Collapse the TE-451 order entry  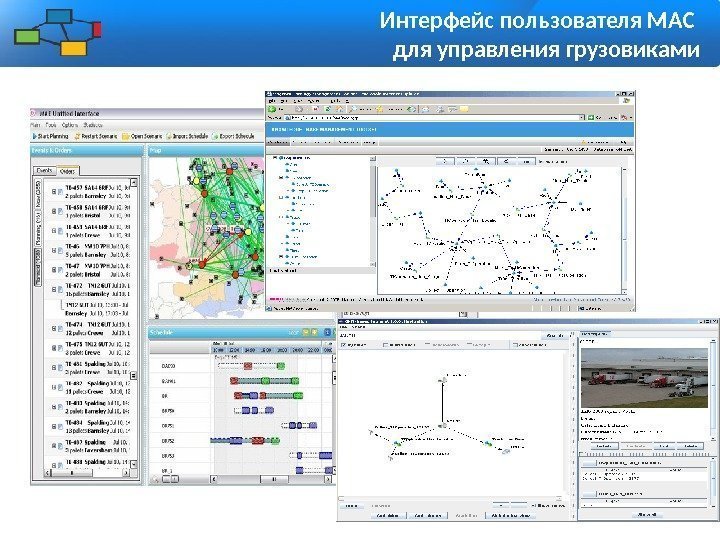(x=53, y=231)
